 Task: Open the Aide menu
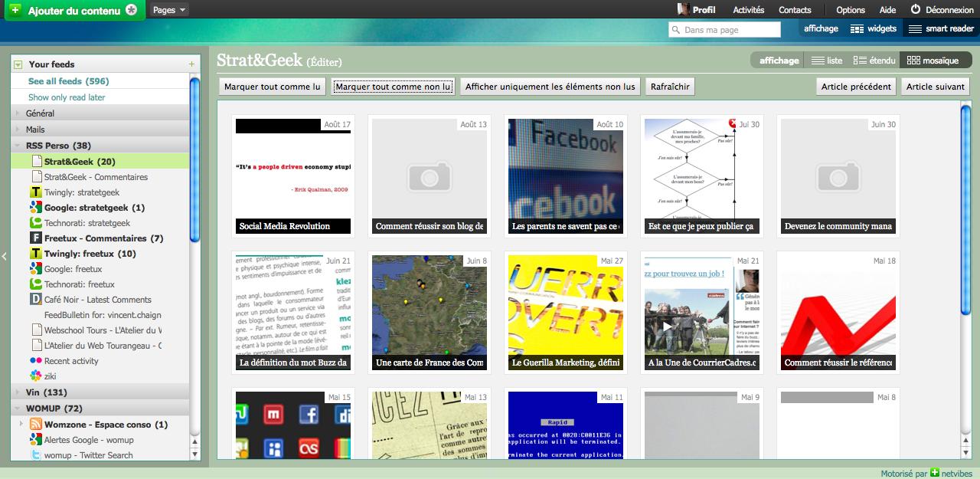point(887,10)
